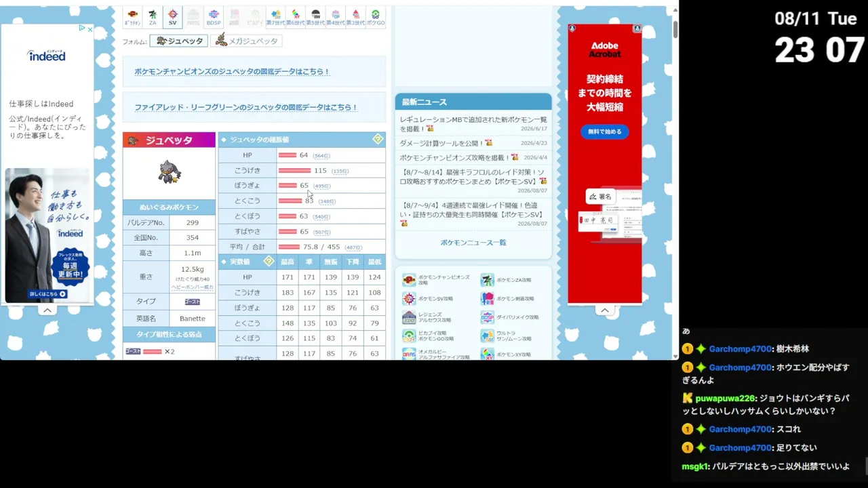The height and width of the screenshot is (488, 868).
Task: Switch to the ZA game tab
Action: point(153,17)
